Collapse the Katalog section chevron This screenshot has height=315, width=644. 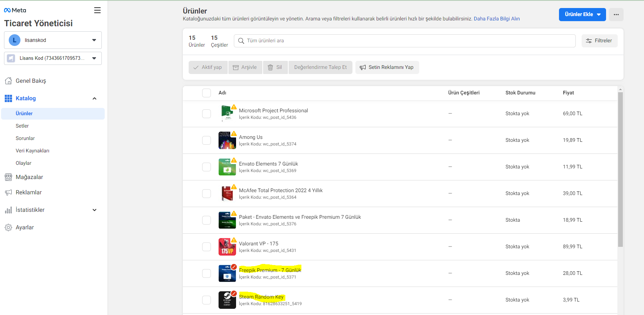pos(95,98)
